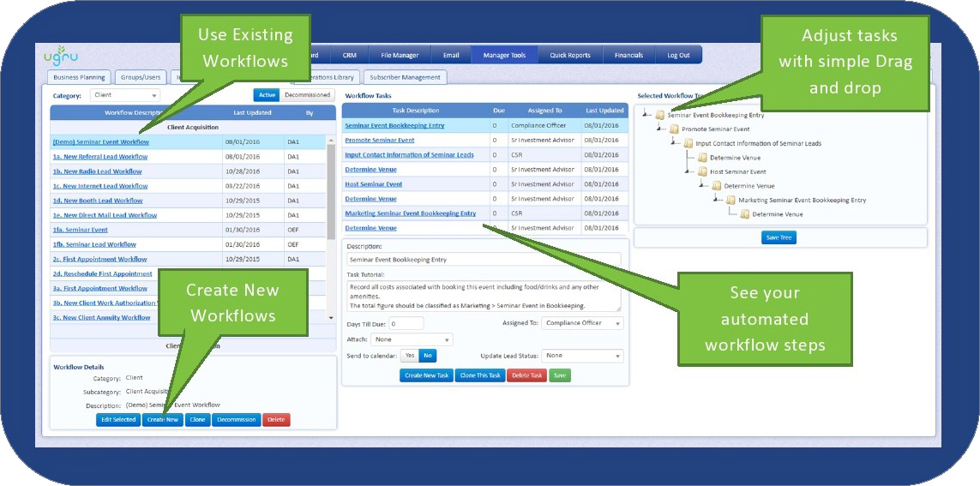Click the Input Contact Information folder icon in tree
Image resolution: width=980 pixels, height=486 pixels.
pos(688,143)
